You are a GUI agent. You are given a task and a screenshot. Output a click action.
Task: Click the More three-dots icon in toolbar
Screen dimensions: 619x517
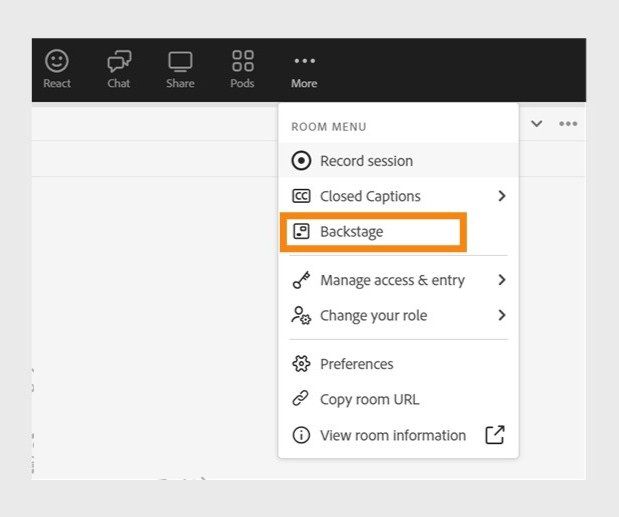tap(304, 61)
